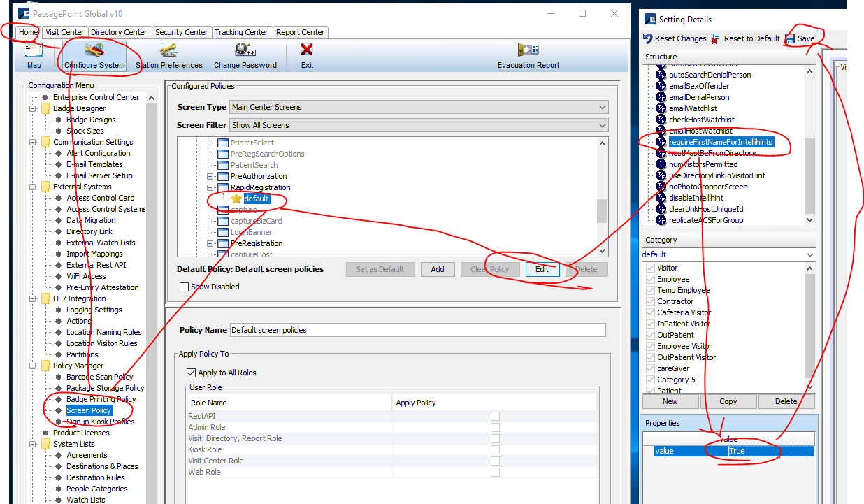Click the red Exit icon

pos(307,50)
